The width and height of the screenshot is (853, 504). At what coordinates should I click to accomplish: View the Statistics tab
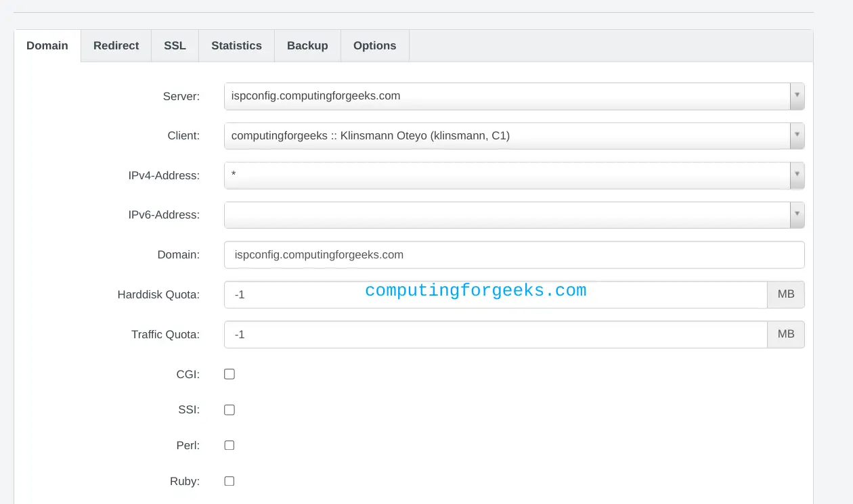(236, 45)
